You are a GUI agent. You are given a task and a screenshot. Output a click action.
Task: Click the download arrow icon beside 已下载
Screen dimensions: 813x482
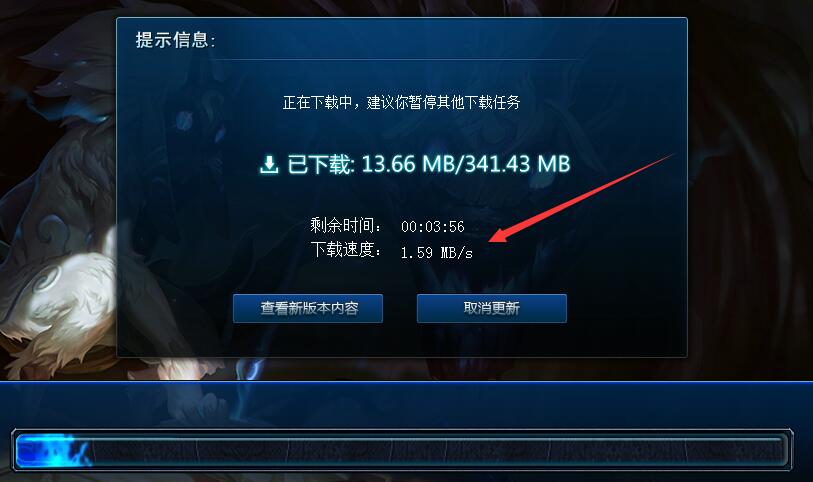coord(269,165)
